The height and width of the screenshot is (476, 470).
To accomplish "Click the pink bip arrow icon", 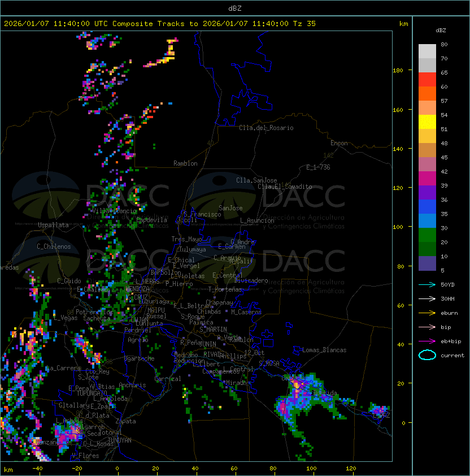I will click(427, 327).
